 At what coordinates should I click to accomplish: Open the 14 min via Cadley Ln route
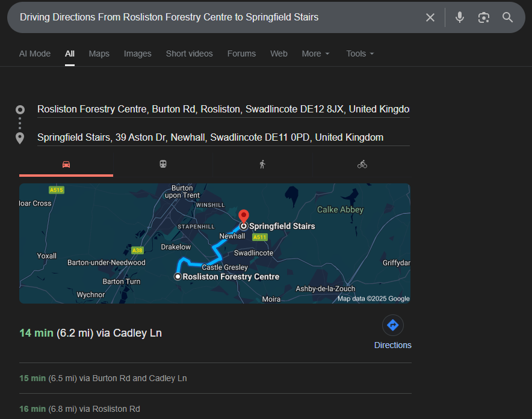tap(90, 332)
